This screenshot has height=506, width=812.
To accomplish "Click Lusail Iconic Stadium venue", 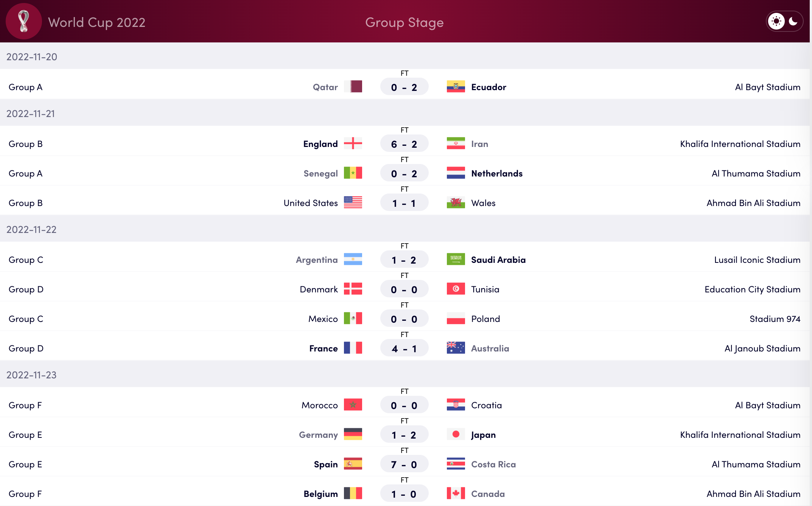I will click(x=757, y=260).
